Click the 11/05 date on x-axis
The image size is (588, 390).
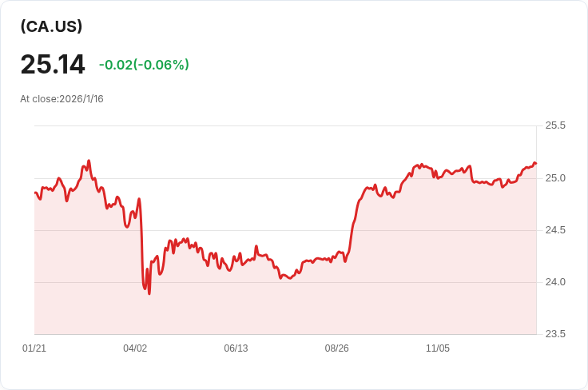point(438,348)
